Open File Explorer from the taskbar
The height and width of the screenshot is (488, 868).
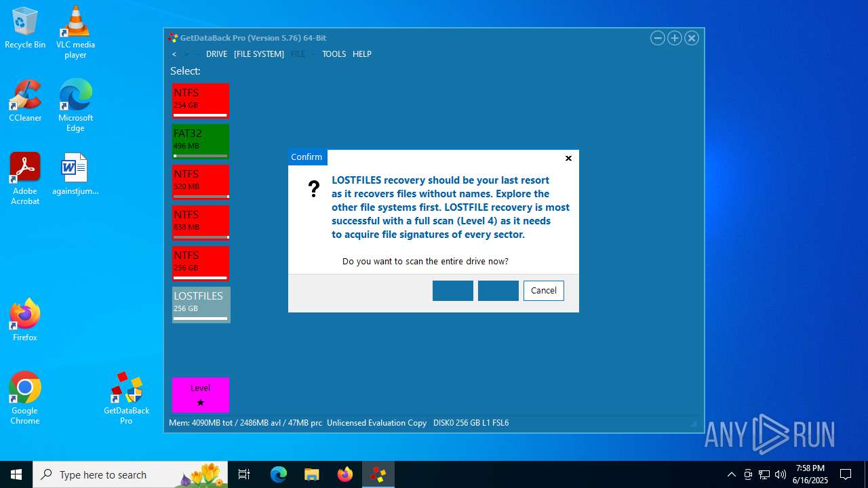click(x=311, y=474)
